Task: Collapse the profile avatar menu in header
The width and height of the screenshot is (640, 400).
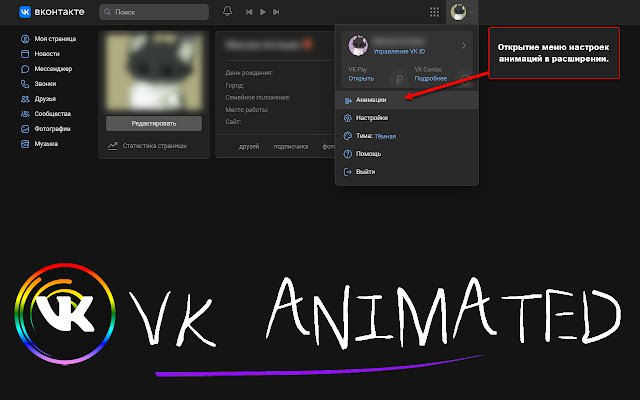Action: (x=462, y=12)
